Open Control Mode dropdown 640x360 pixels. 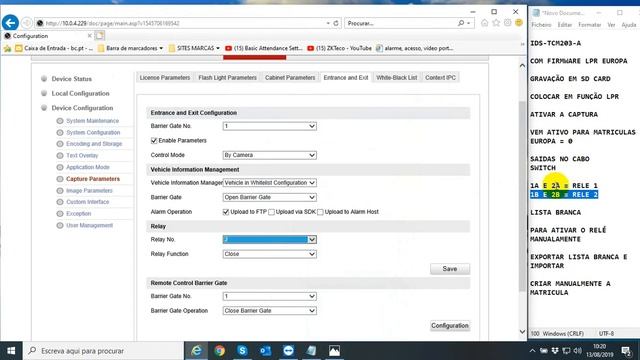[269, 155]
